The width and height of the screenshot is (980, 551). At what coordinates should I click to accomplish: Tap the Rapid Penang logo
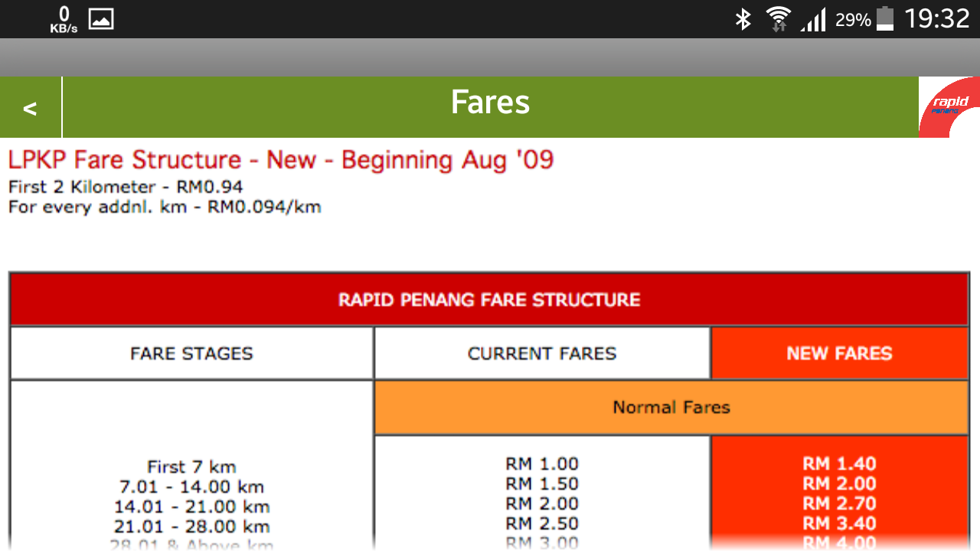pos(949,106)
